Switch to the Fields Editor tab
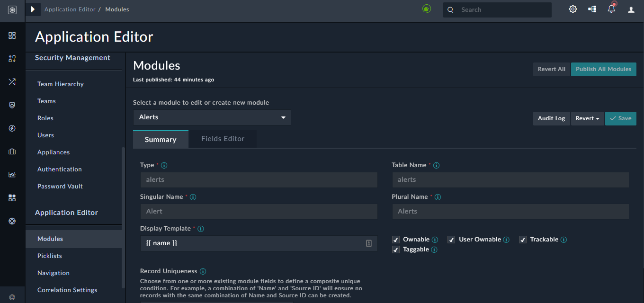This screenshot has height=303, width=644. point(223,139)
